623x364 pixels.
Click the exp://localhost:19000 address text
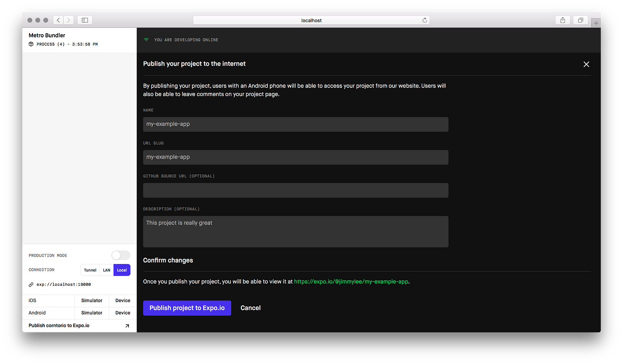tap(64, 285)
